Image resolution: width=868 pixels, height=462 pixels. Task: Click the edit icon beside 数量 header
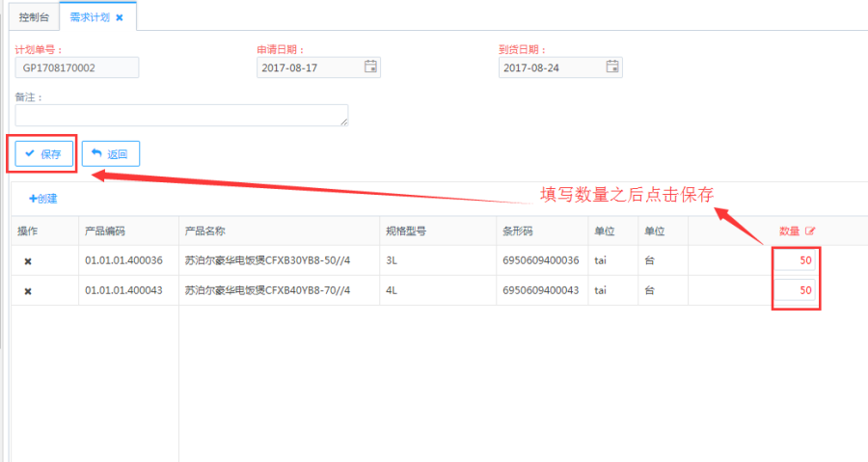[810, 231]
